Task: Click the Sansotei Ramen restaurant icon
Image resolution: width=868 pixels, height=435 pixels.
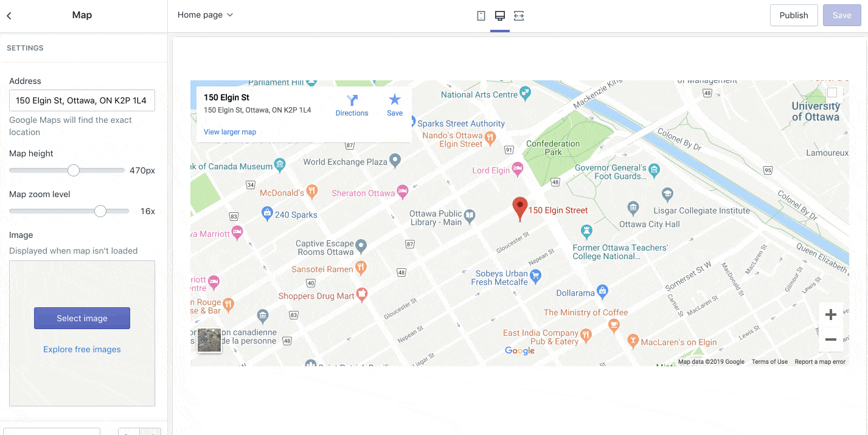Action: [361, 268]
